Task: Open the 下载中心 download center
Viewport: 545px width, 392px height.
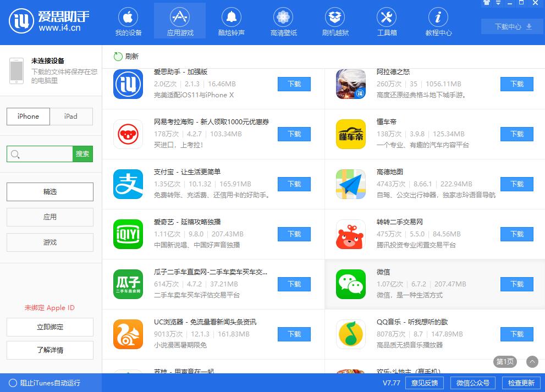Action: [513, 26]
